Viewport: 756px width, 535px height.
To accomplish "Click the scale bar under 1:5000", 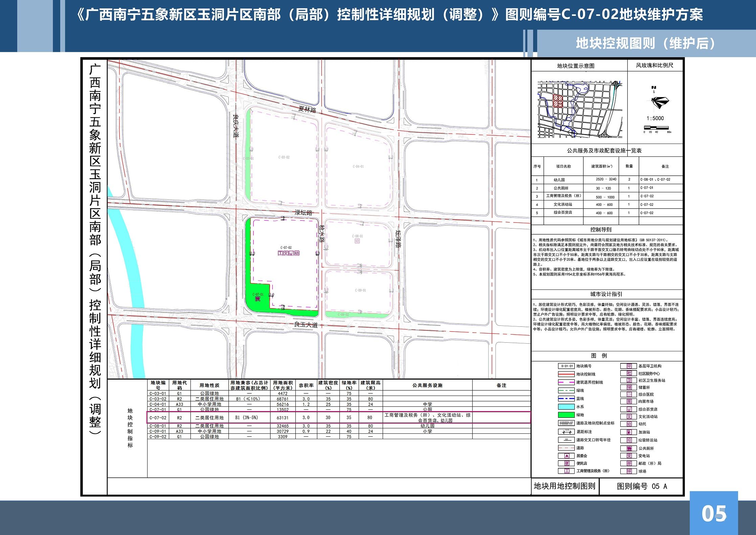I will 656,128.
